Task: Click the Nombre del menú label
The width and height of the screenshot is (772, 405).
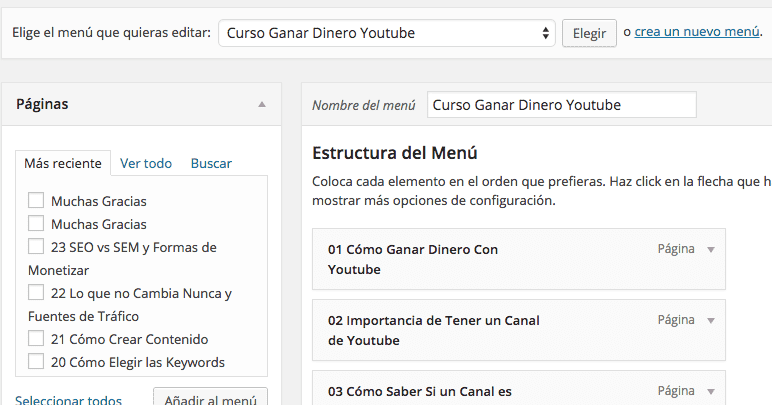Action: (364, 105)
